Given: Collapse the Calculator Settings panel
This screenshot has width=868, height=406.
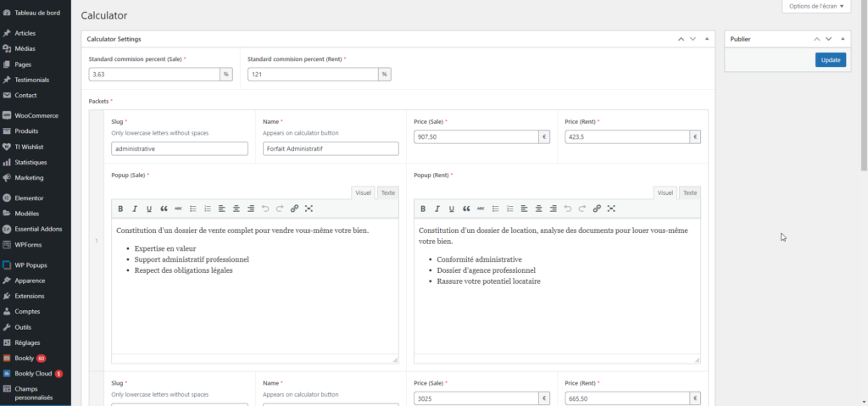Looking at the screenshot, I should coord(706,39).
